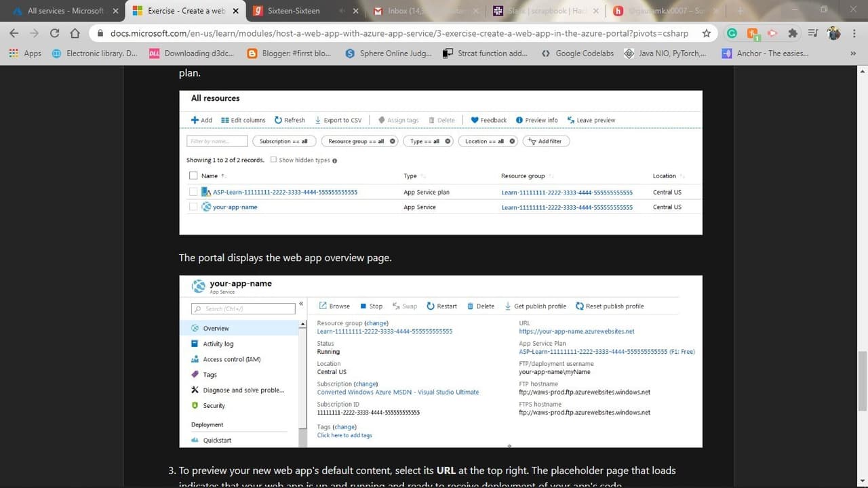The width and height of the screenshot is (868, 488).
Task: Click the https://your-app-name.azurewebsites.net URL
Action: (576, 331)
